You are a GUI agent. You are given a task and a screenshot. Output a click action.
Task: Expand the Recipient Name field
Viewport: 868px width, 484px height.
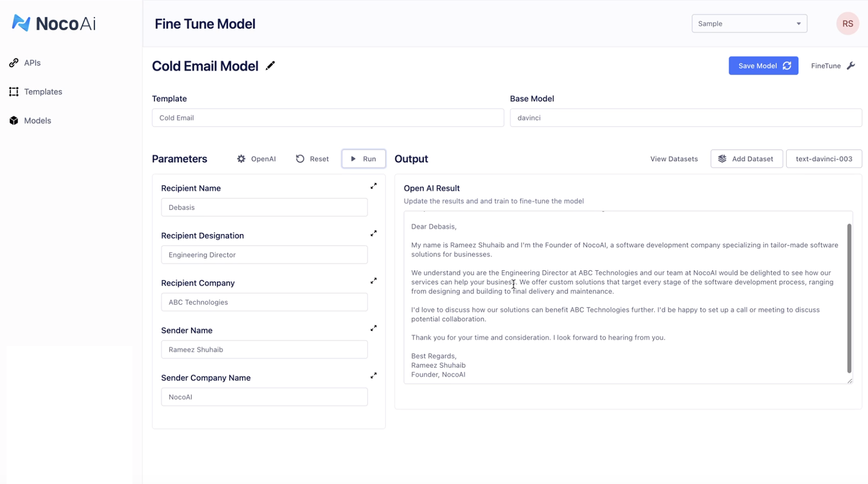coord(374,186)
